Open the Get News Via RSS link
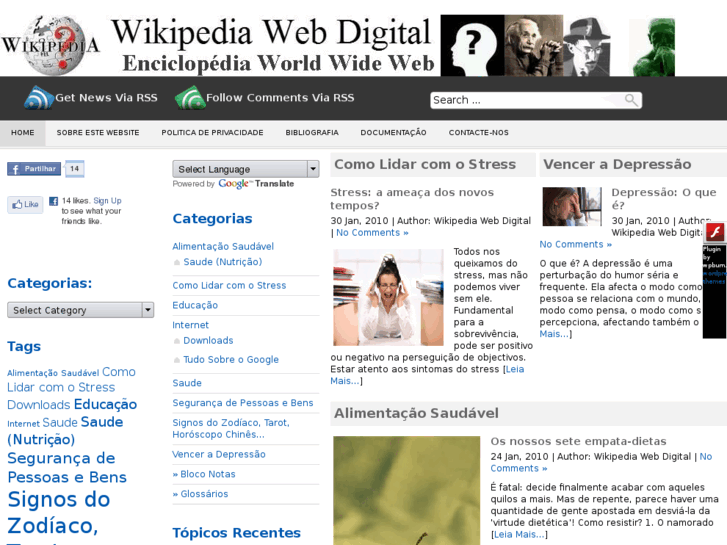Viewport: 727px width, 545px height. click(106, 98)
